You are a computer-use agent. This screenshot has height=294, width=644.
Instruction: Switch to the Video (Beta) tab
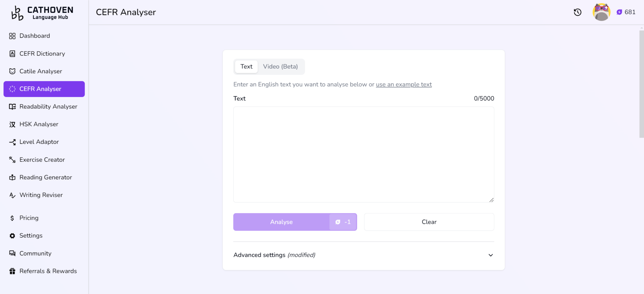point(280,66)
